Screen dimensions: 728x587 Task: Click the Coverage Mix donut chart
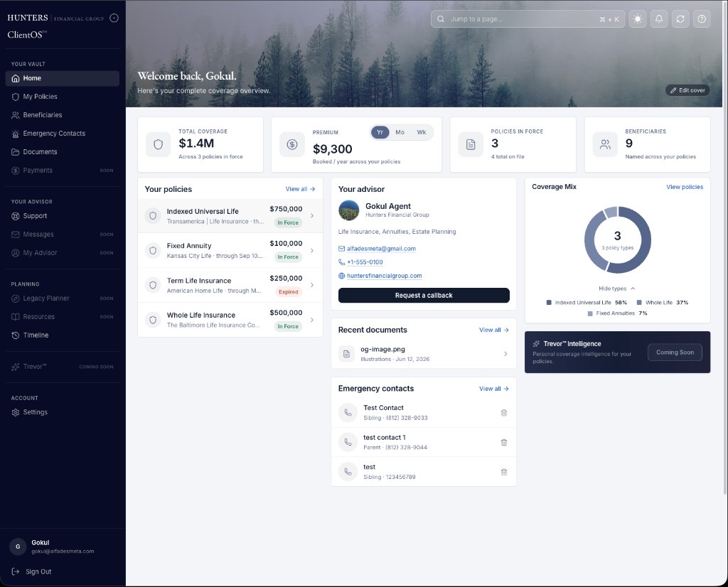(x=618, y=240)
